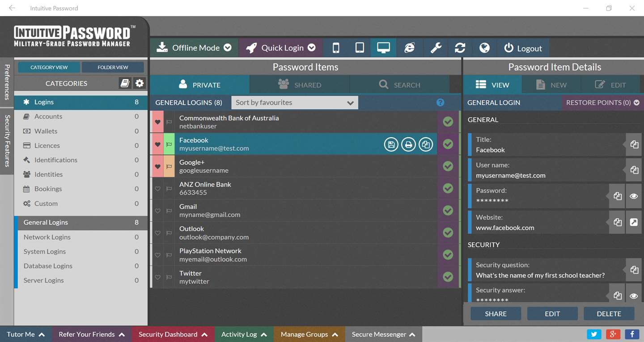
Task: Open the Internet Explorer browser icon
Action: 409,48
